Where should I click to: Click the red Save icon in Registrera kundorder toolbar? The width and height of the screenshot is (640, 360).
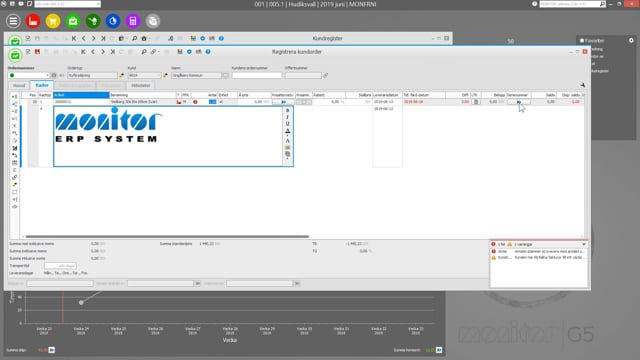click(38, 52)
